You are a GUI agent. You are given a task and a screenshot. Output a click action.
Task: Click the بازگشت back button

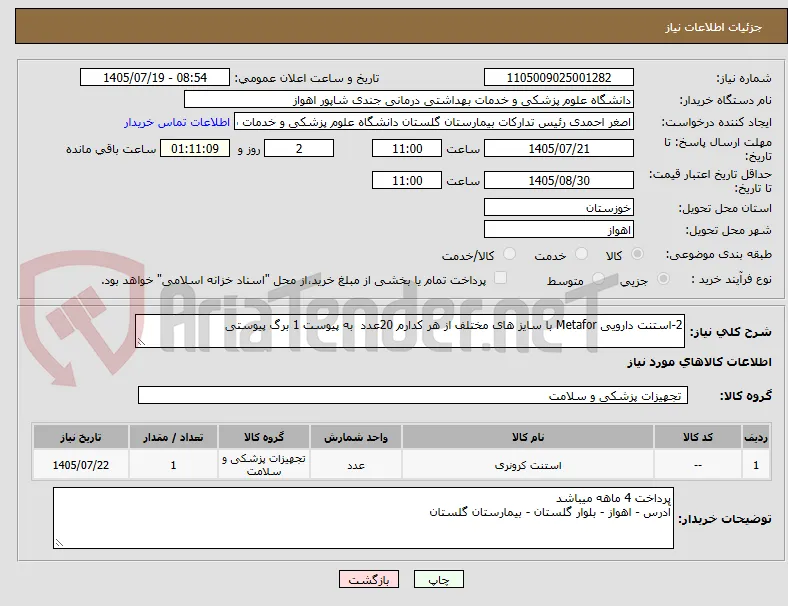point(369,579)
